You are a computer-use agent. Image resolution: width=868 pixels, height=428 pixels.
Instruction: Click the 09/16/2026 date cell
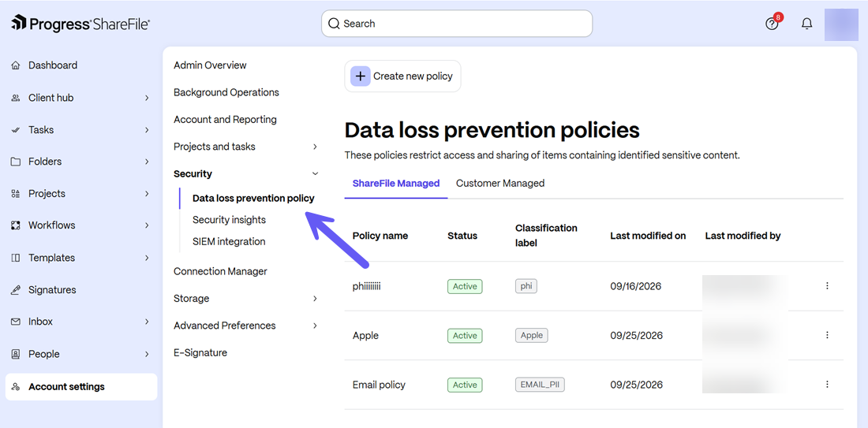pyautogui.click(x=635, y=286)
